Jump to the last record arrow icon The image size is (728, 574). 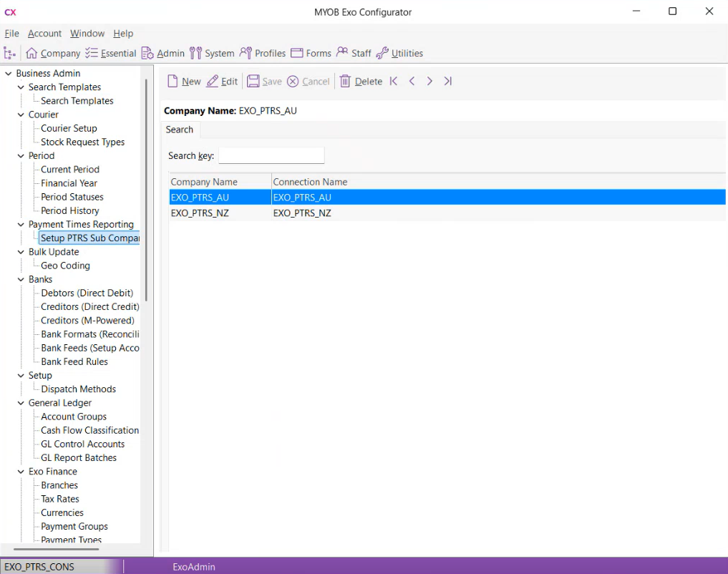pyautogui.click(x=447, y=81)
